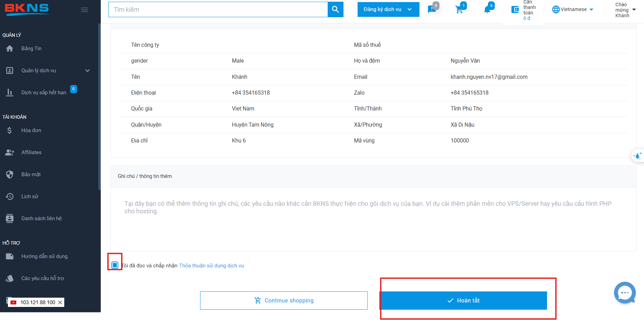The width and height of the screenshot is (644, 320).
Task: Click Cần thanh toán 0 đ balance
Action: click(530, 10)
